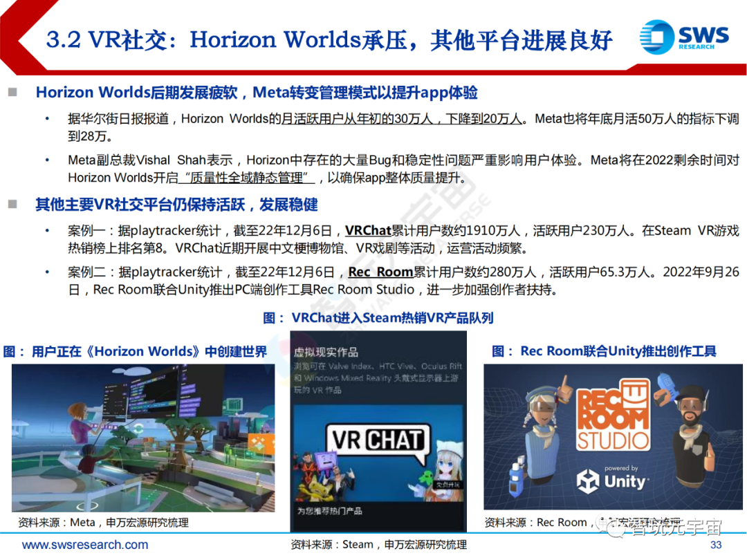Click the caption "Rec Room联合Unity推出创作工具"
The height and width of the screenshot is (560, 747).
point(618,351)
